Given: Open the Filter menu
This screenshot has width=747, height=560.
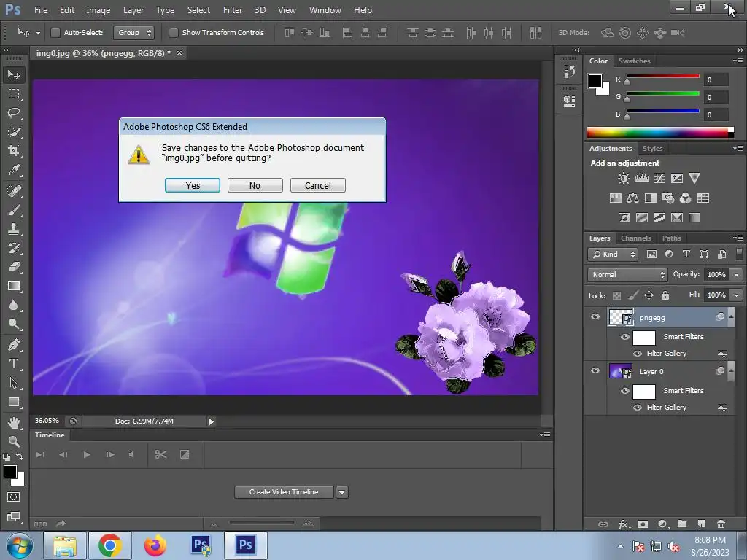Looking at the screenshot, I should tap(233, 10).
